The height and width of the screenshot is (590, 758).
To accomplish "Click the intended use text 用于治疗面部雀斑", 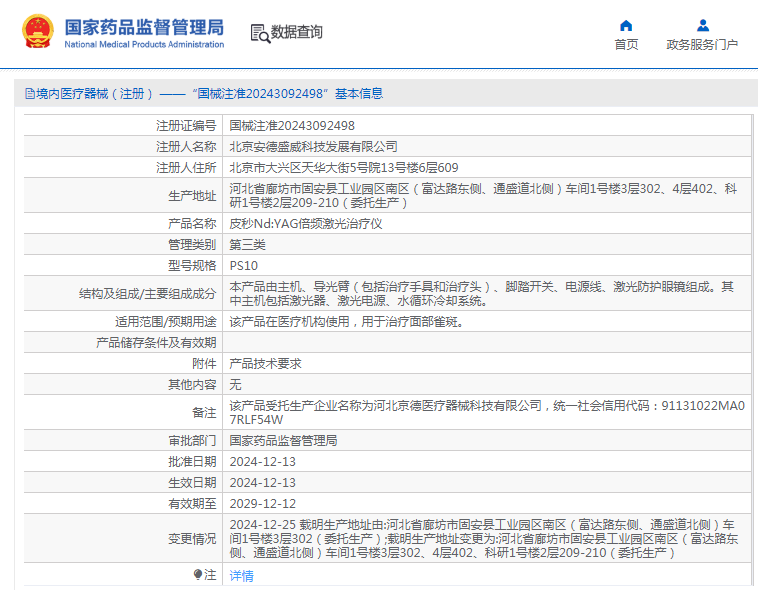I will pos(412,322).
